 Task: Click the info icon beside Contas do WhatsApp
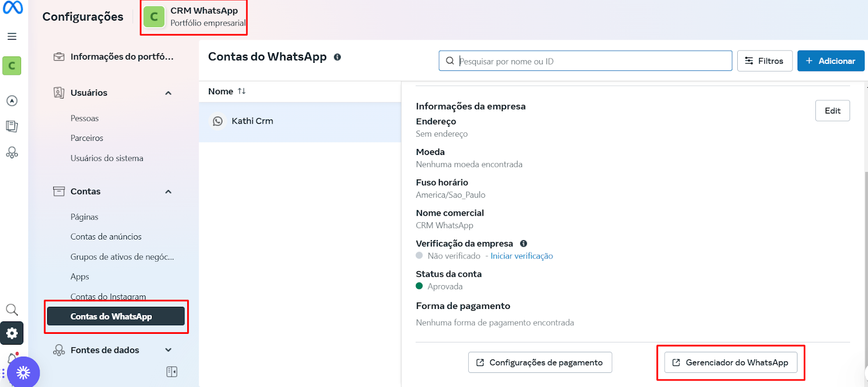pyautogui.click(x=337, y=57)
